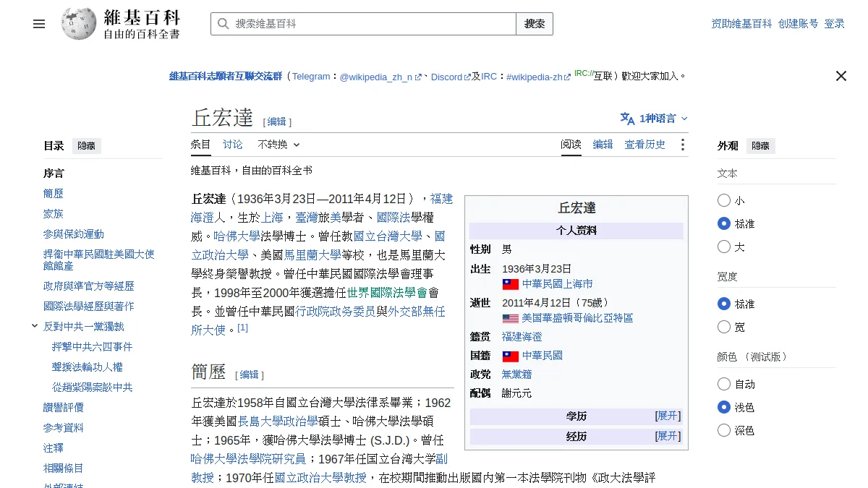Open more options vertical dots menu
Viewport: 868px width, 488px height.
point(682,145)
